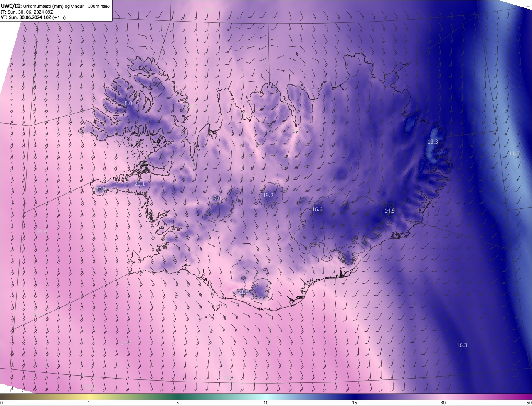Click the 16.6 value on the map
The height and width of the screenshot is (406, 532).
317,210
